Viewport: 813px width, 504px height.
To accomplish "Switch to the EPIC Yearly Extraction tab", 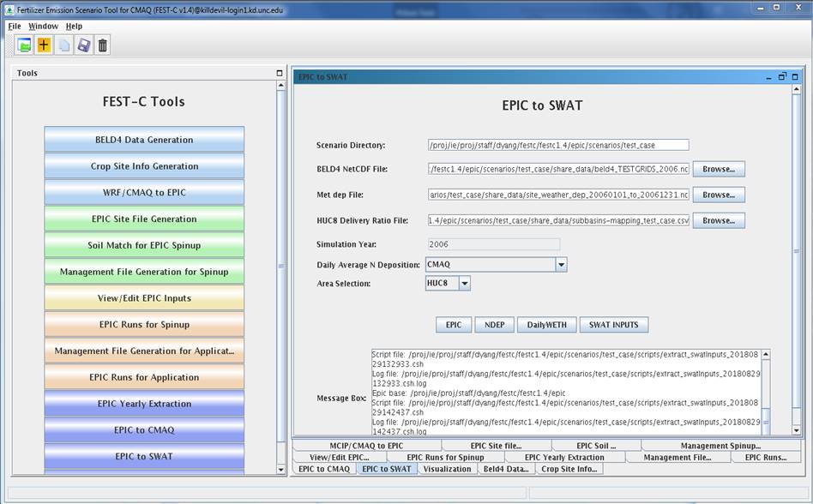I will [x=564, y=458].
